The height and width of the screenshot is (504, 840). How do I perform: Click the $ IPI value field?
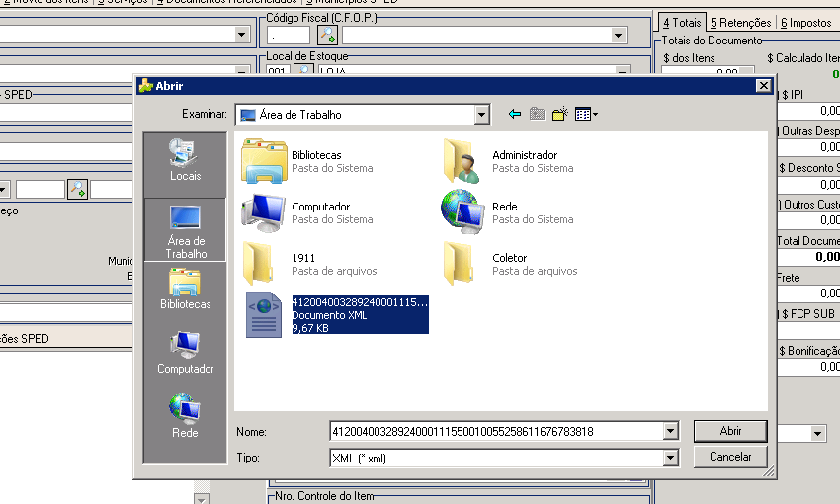point(809,111)
